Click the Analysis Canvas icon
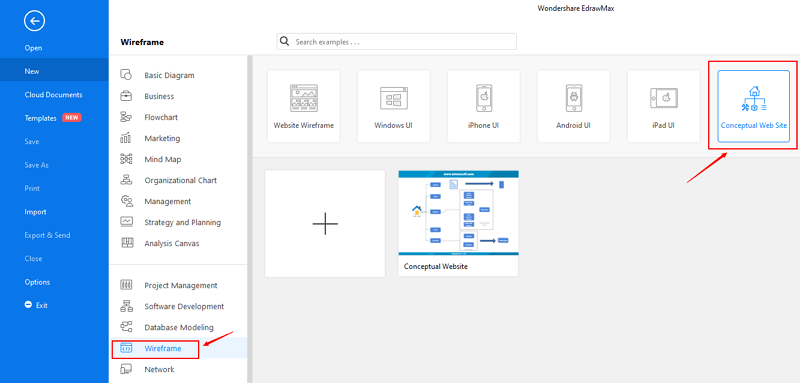800x383 pixels. tap(126, 243)
